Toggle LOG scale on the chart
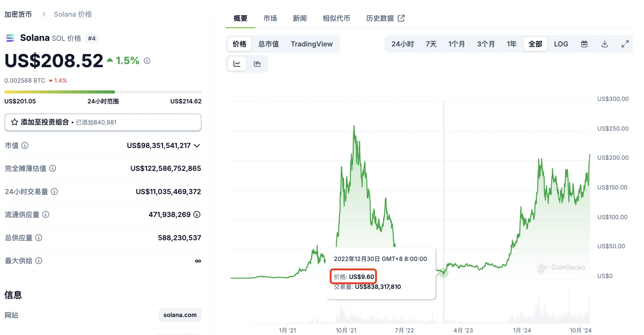Screen dimensions: 644x335 [561, 44]
